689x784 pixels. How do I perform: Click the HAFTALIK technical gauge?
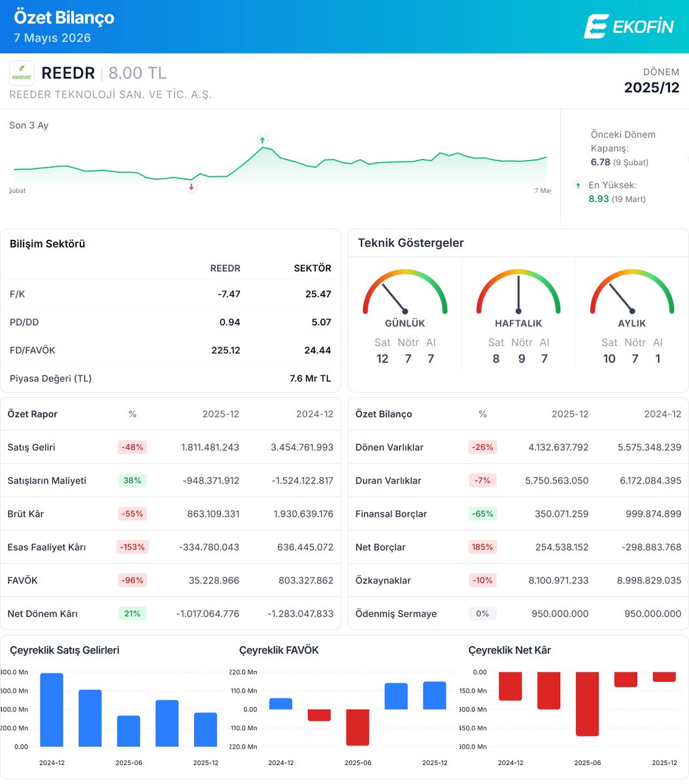[518, 291]
